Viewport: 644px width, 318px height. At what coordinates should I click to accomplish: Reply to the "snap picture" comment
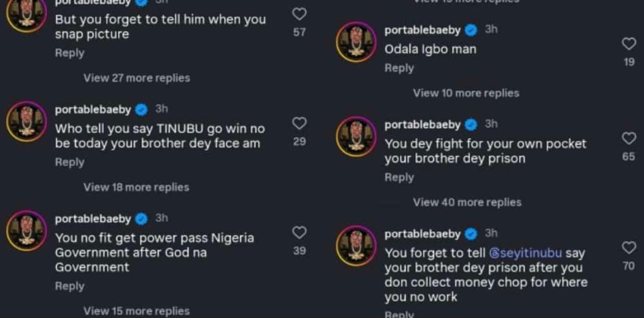pyautogui.click(x=70, y=53)
